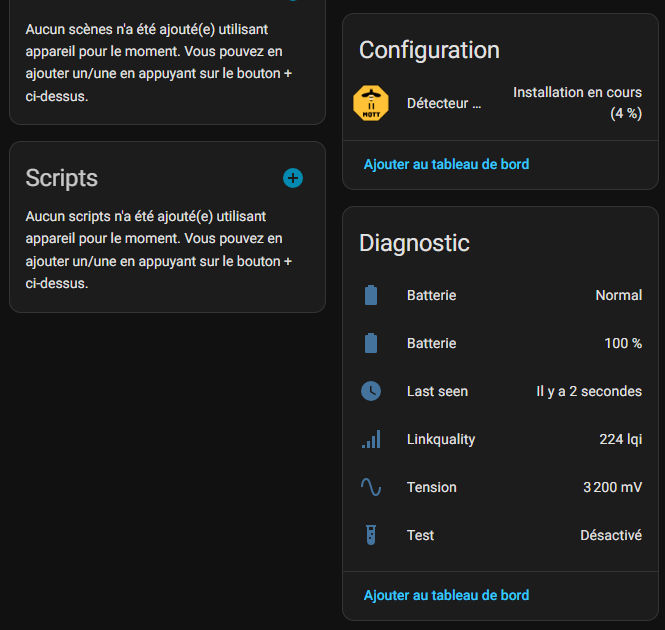Click the sine wave icon for Tension

click(x=371, y=487)
